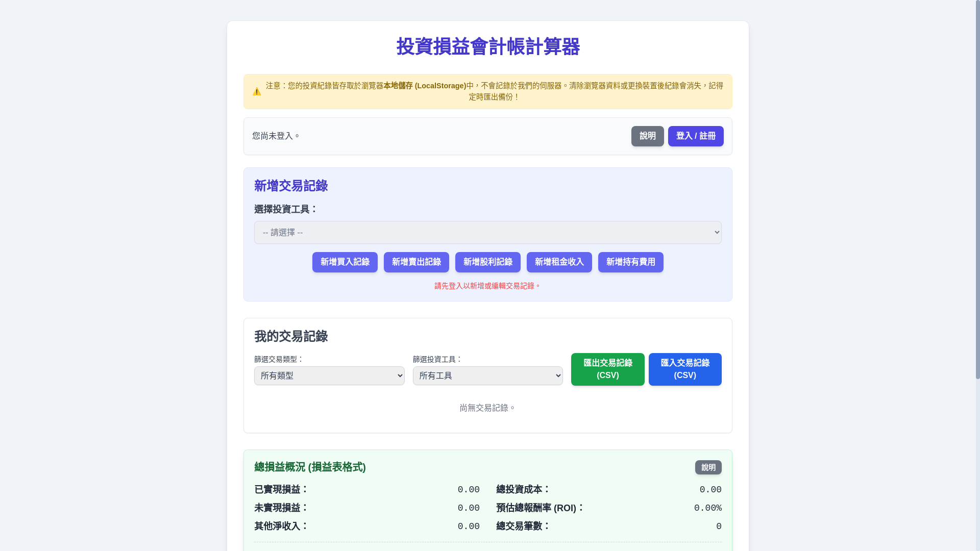Click the 登入 / 註冊 login button
980x551 pixels.
pos(696,136)
